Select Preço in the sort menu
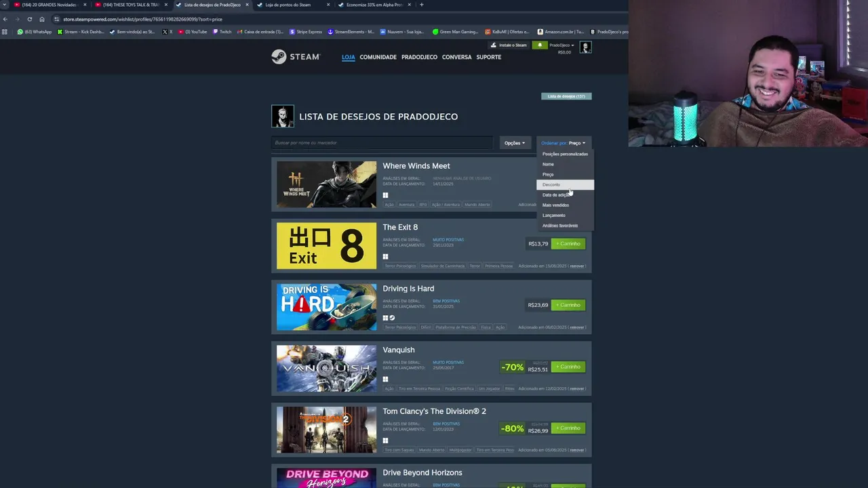868x488 pixels. [565, 174]
